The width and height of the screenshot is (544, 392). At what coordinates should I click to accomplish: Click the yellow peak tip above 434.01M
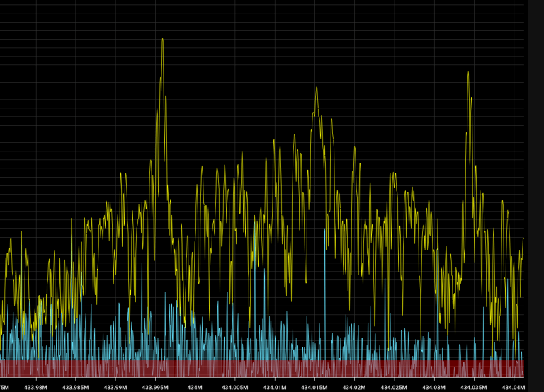(274, 139)
